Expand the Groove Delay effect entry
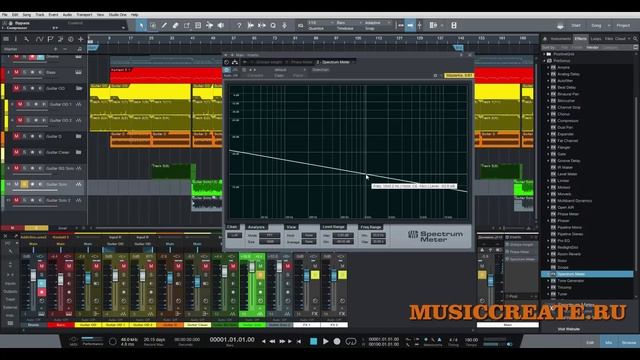Image resolution: width=640 pixels, height=360 pixels. (548, 161)
